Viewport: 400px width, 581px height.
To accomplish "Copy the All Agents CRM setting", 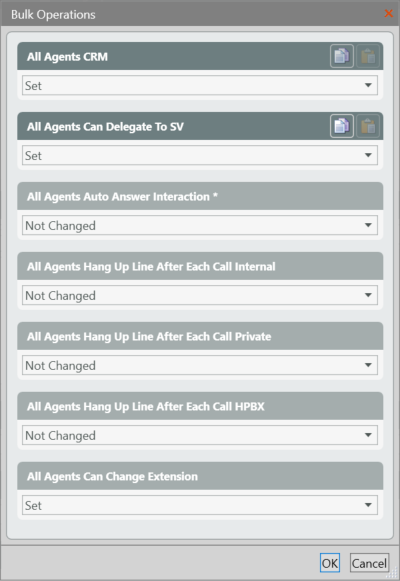I will [x=341, y=56].
